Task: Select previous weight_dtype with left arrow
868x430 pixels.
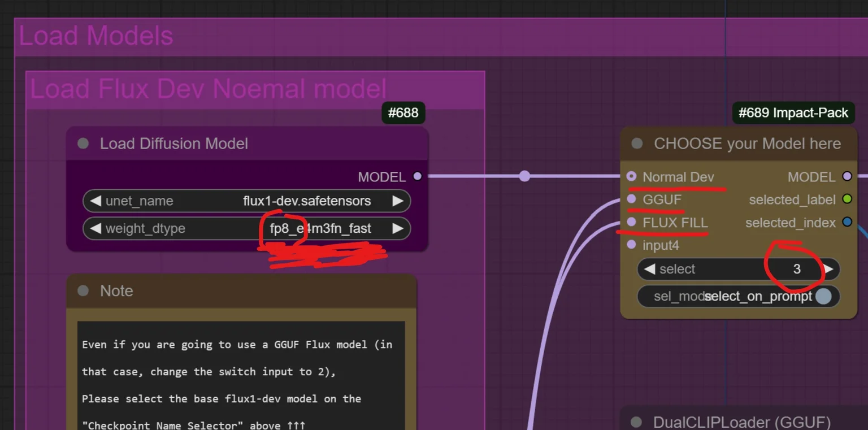Action: (96, 228)
